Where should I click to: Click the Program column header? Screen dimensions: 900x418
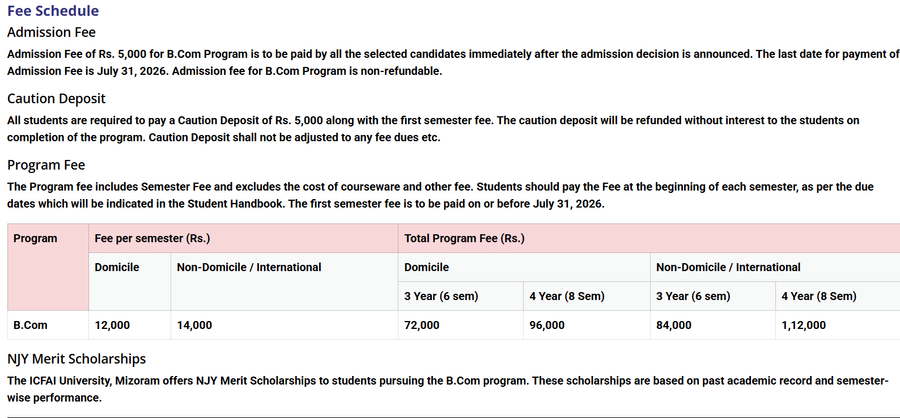tap(35, 239)
